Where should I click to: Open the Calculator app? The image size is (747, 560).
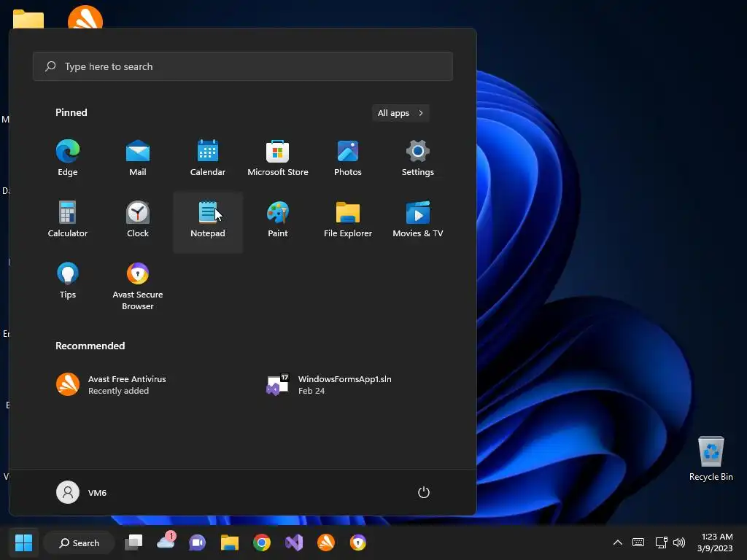tap(68, 220)
